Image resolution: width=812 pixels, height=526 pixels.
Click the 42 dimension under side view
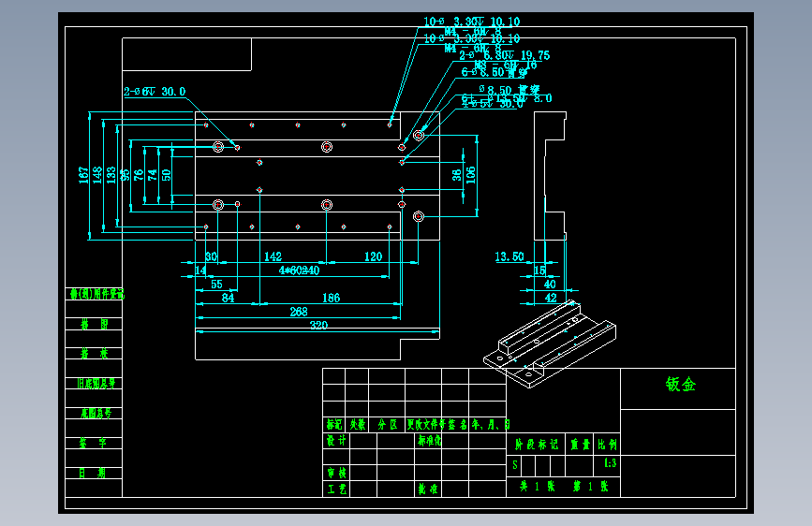pos(551,298)
